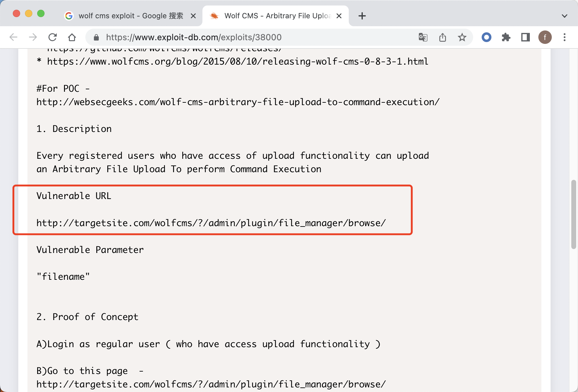Open the Chrome three-dot menu

click(564, 37)
